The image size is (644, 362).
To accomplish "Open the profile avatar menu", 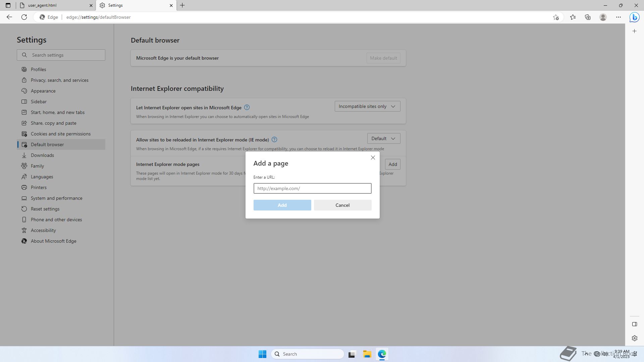I will click(x=603, y=17).
